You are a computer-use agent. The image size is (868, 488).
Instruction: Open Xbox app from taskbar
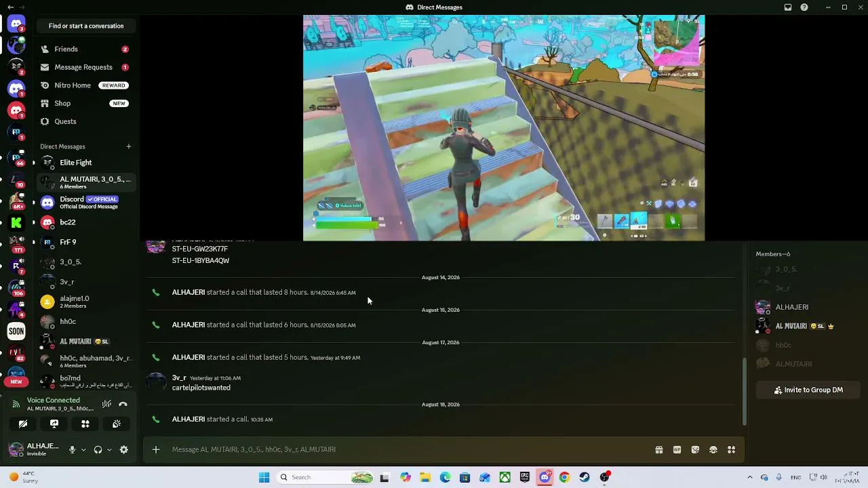[x=505, y=477]
